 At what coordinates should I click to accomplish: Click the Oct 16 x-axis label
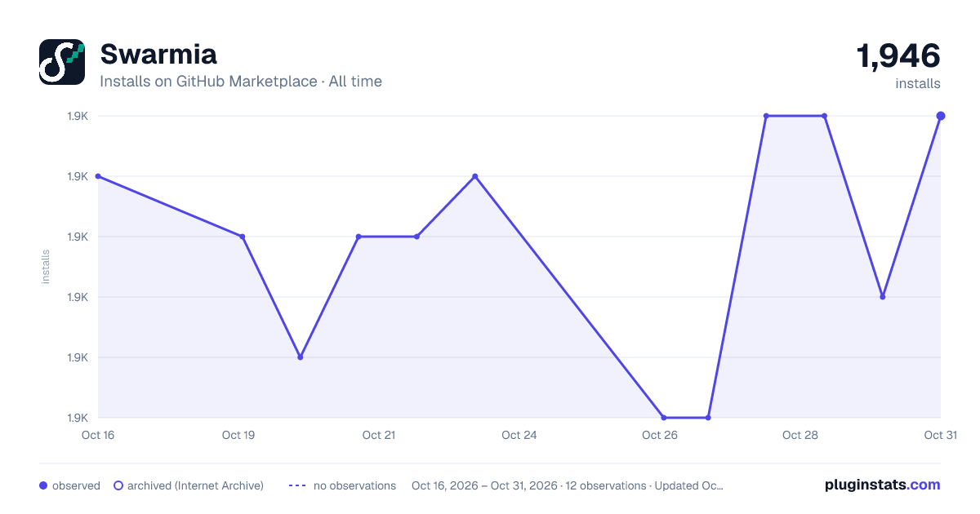pyautogui.click(x=98, y=435)
